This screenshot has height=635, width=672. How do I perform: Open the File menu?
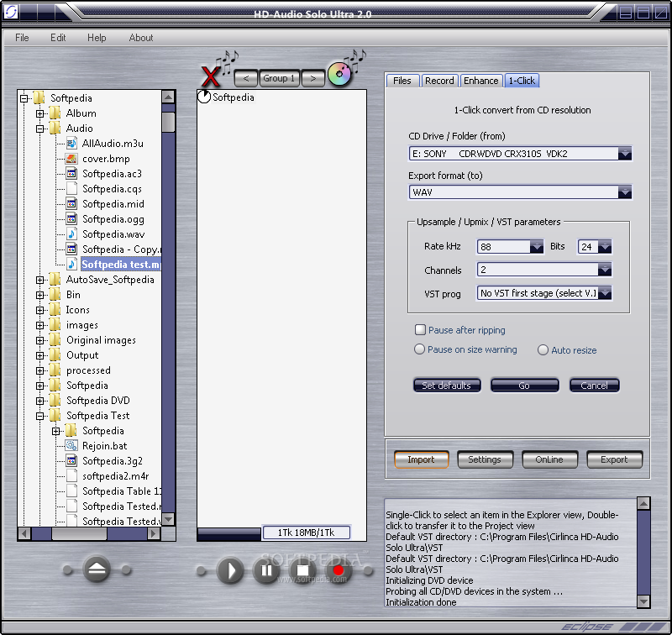[x=22, y=38]
